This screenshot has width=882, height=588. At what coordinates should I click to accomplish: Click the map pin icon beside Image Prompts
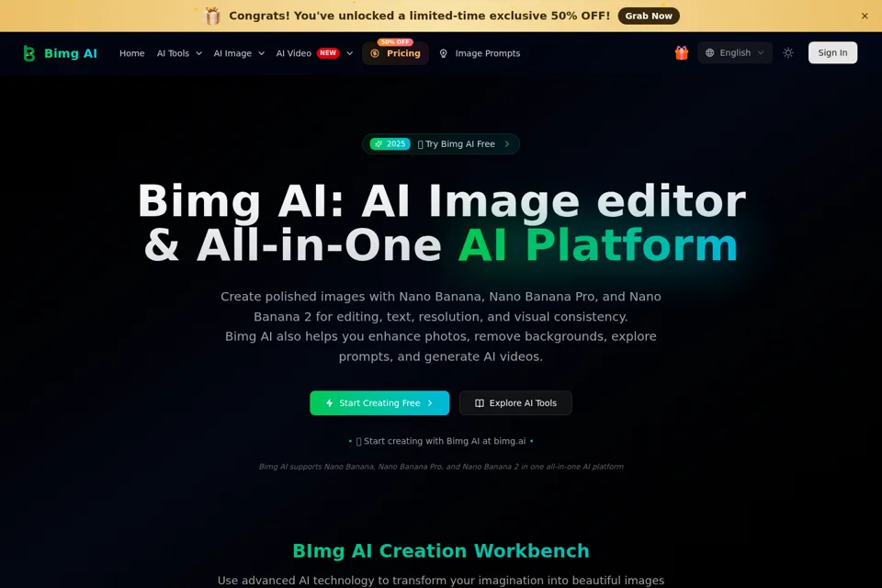pyautogui.click(x=443, y=53)
